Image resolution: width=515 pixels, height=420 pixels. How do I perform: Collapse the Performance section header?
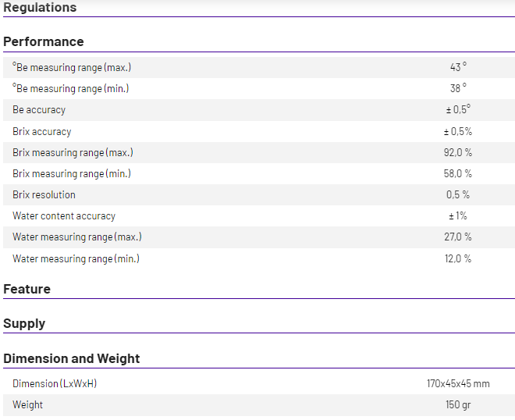[44, 41]
